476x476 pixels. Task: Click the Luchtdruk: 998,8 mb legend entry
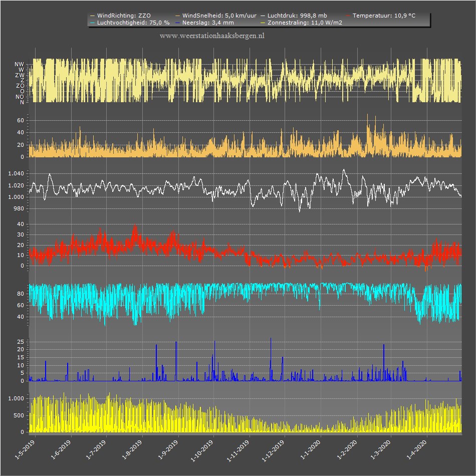point(294,16)
